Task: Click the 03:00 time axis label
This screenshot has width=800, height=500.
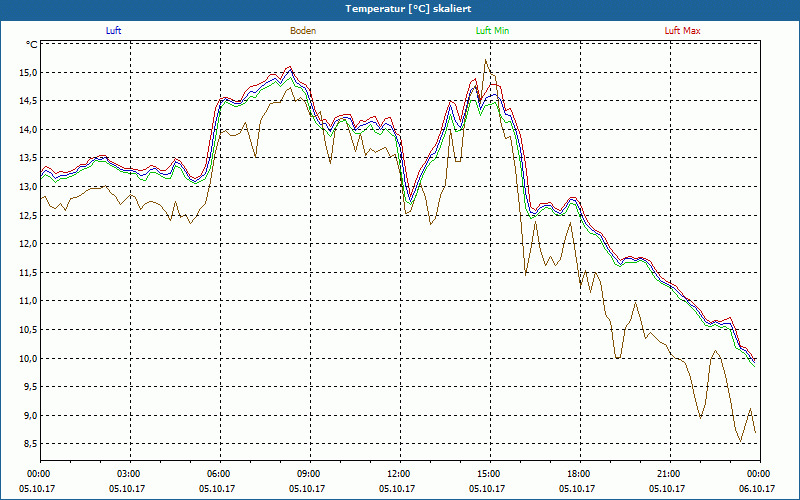Action: pos(131,474)
